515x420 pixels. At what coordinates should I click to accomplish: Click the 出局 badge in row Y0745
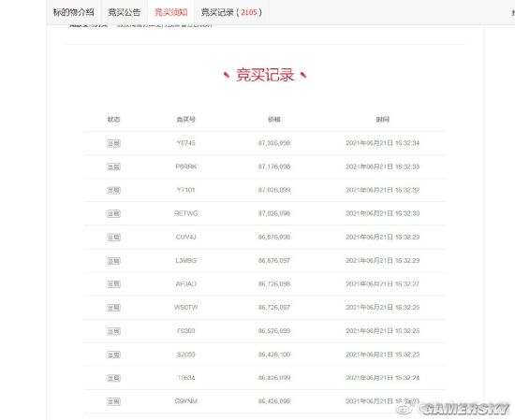(x=113, y=143)
